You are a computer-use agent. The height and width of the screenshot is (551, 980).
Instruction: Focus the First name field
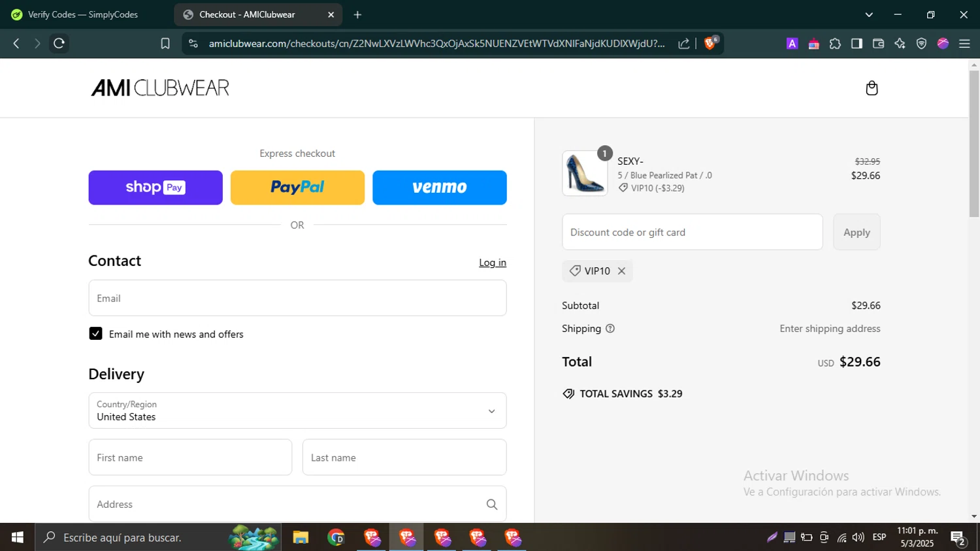(190, 458)
